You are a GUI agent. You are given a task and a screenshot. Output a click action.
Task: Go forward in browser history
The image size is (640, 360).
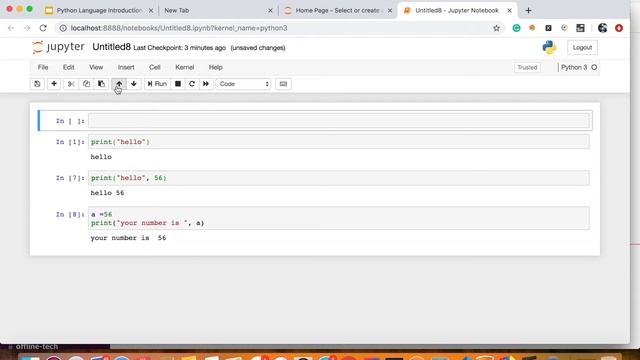coord(27,28)
